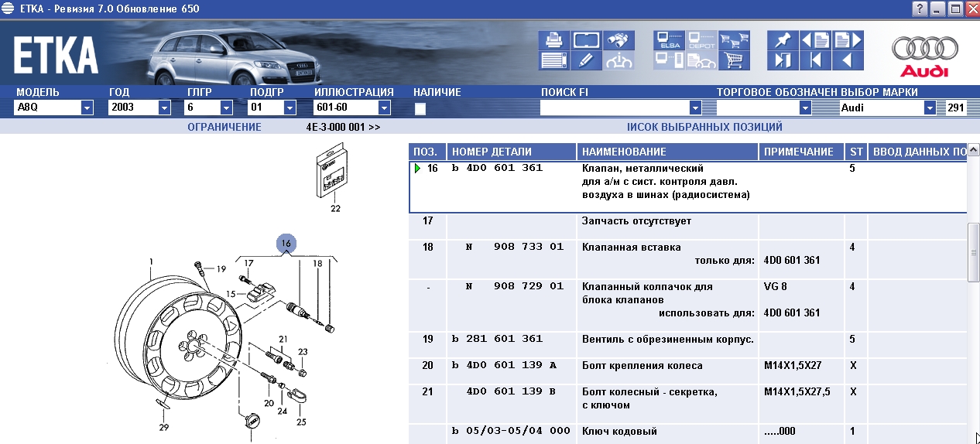Image resolution: width=980 pixels, height=444 pixels.
Task: Open the brand selection dropdown showing Audi
Action: [930, 108]
